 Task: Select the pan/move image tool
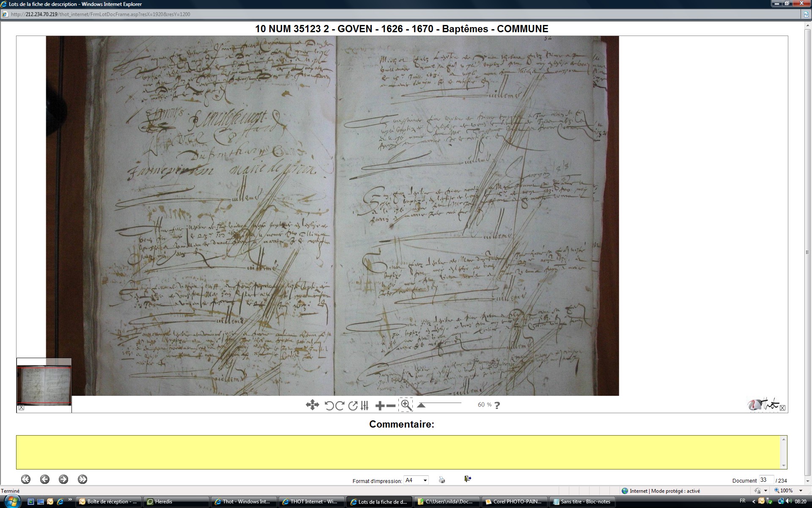pyautogui.click(x=312, y=405)
